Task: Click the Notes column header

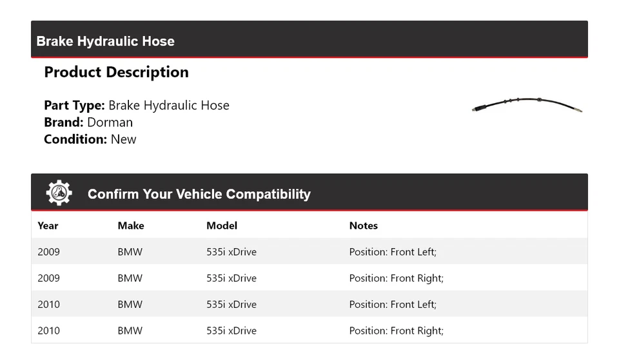Action: pyautogui.click(x=363, y=225)
